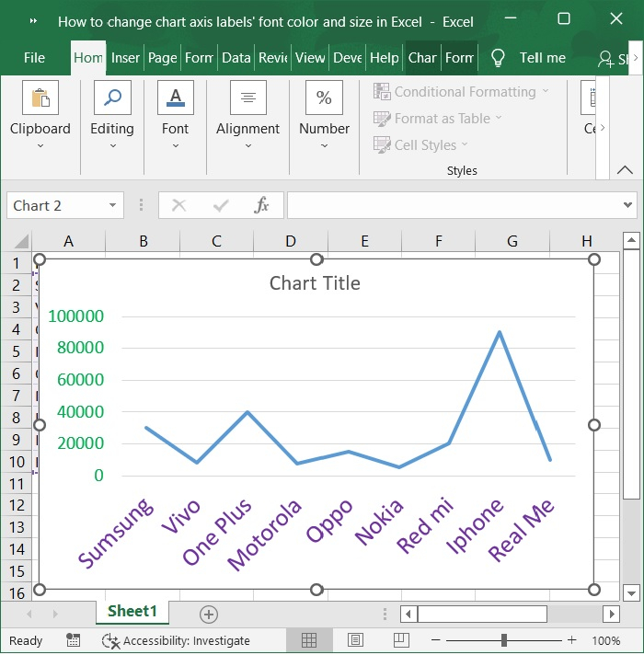Click Format as Table button
Screen dimensions: 644x655
[x=437, y=119]
